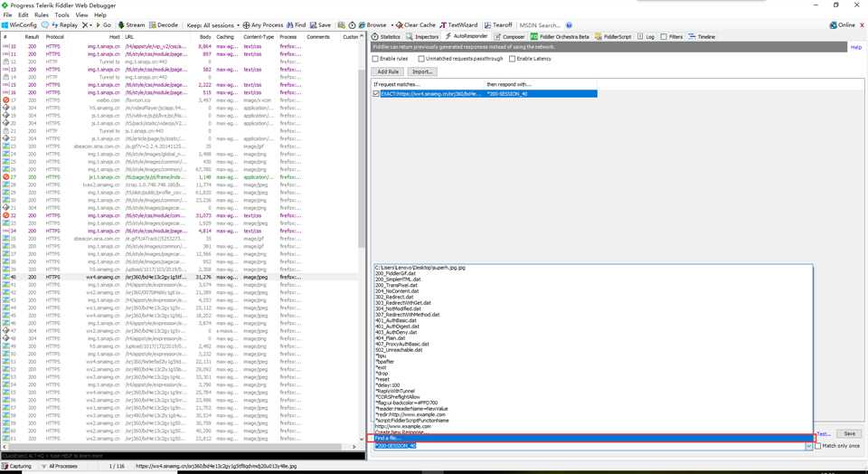Check Unmatched requests passthrough

coord(421,59)
